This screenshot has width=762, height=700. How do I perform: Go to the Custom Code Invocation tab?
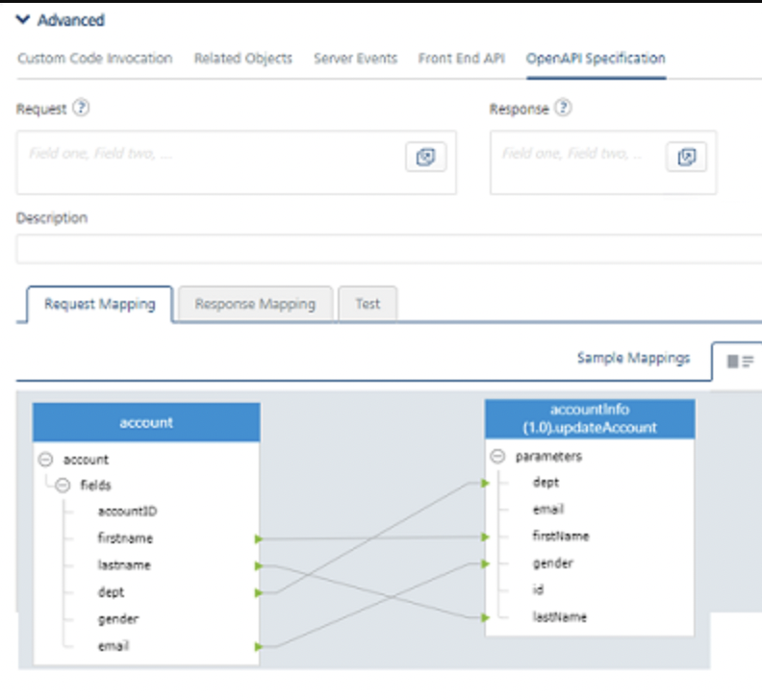[94, 59]
